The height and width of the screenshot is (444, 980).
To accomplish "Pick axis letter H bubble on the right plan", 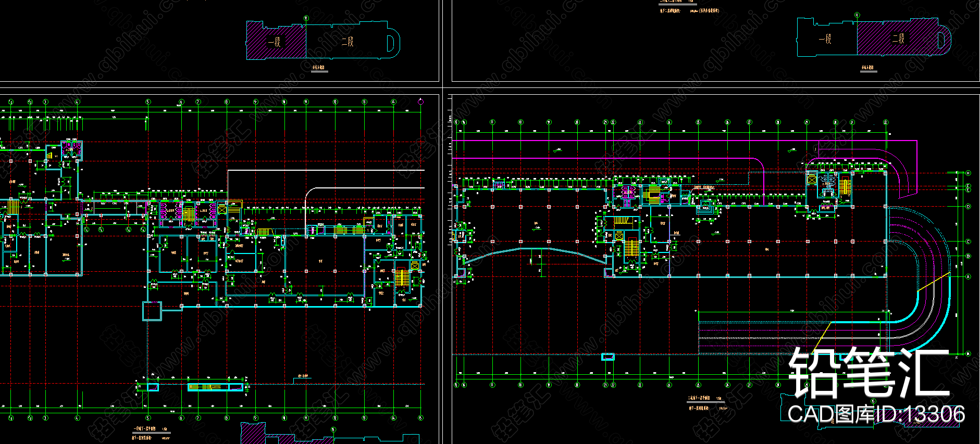I will (969, 173).
